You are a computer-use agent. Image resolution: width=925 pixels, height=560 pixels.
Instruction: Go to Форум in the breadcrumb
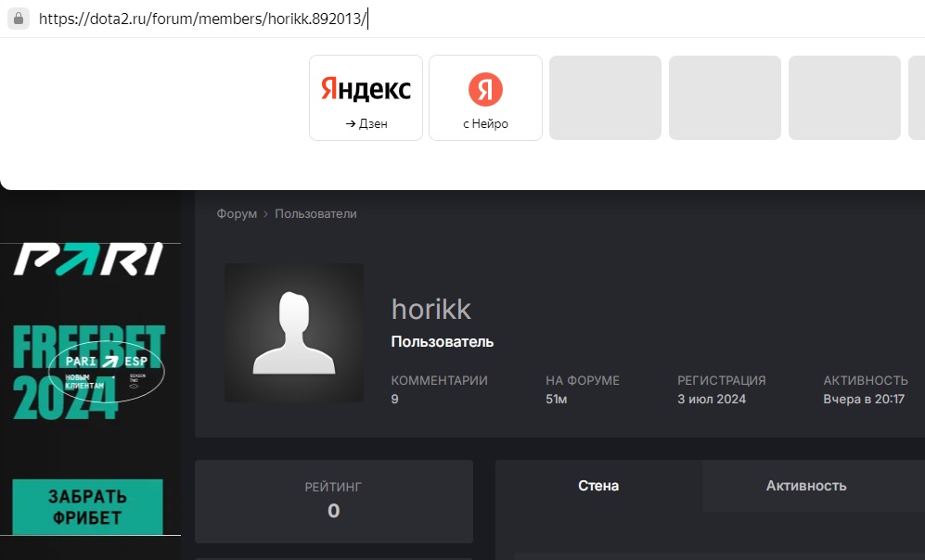pyautogui.click(x=237, y=214)
